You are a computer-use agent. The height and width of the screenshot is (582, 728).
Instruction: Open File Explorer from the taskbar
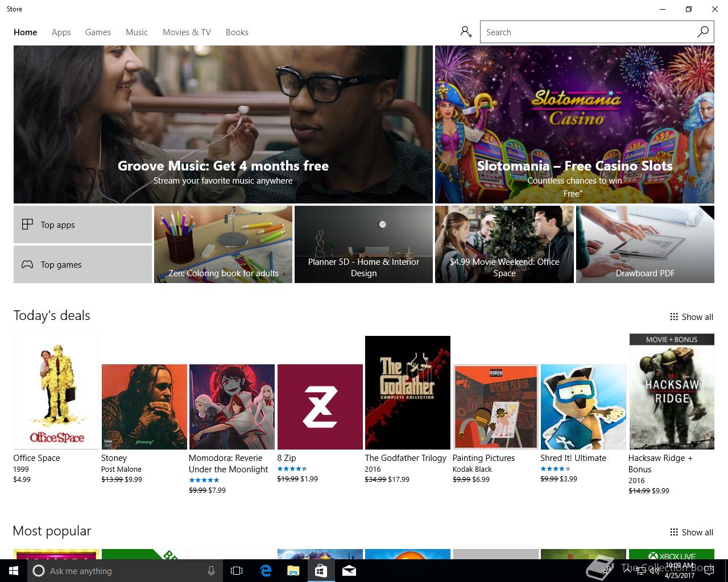293,571
